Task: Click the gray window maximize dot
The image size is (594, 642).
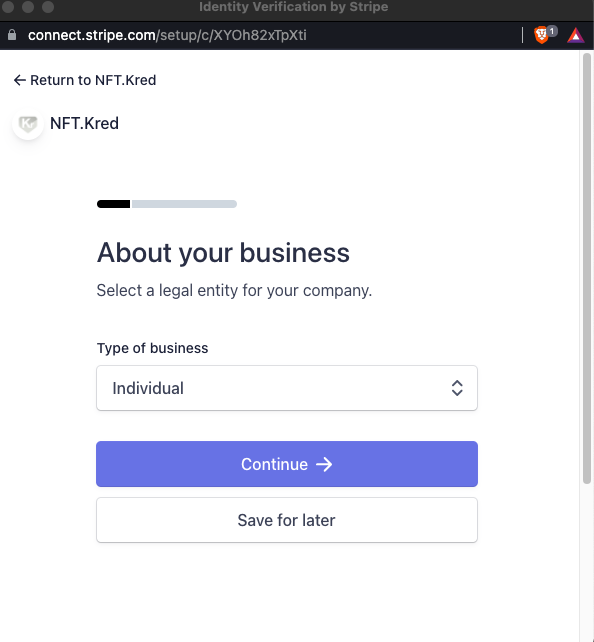Action: pos(48,7)
